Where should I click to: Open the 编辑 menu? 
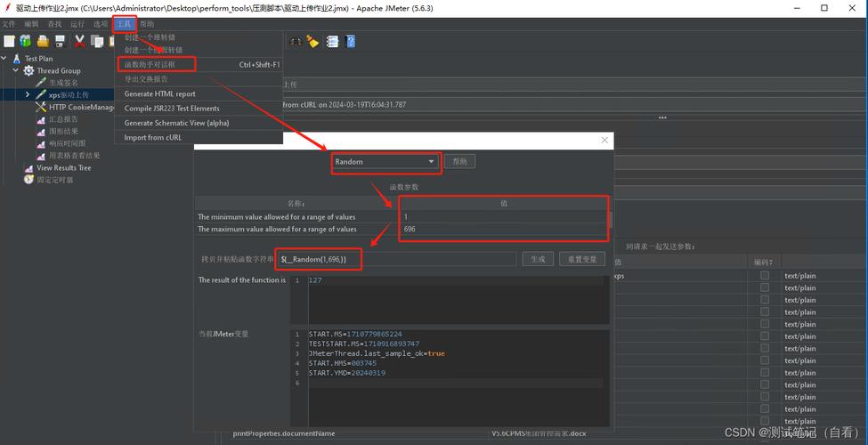click(31, 24)
